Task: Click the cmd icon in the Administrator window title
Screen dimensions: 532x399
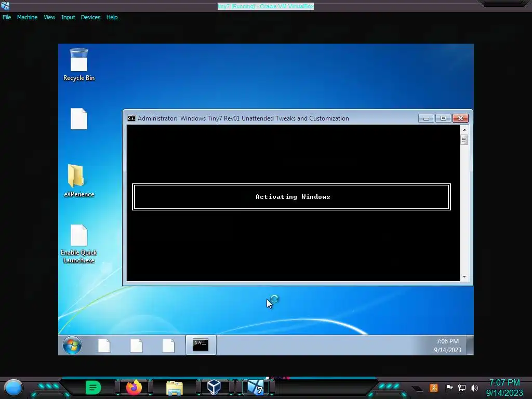Action: point(131,118)
